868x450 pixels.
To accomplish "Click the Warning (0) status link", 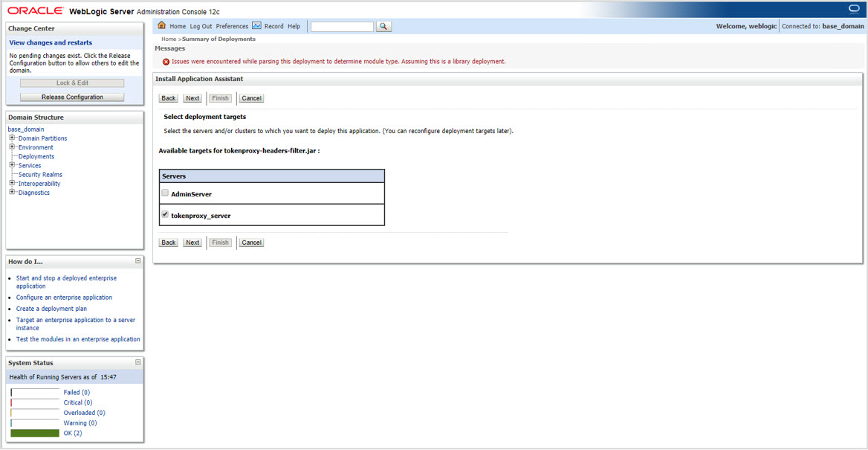I will tap(80, 422).
